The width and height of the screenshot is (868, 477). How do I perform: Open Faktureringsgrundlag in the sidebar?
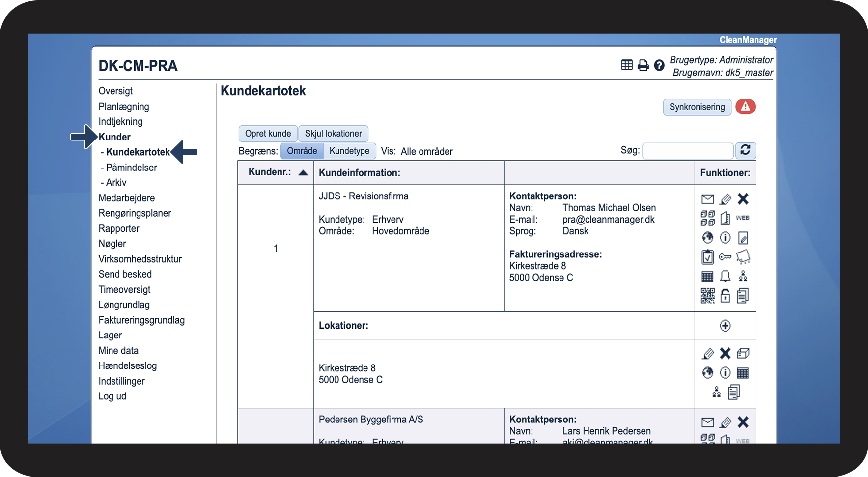tap(141, 320)
